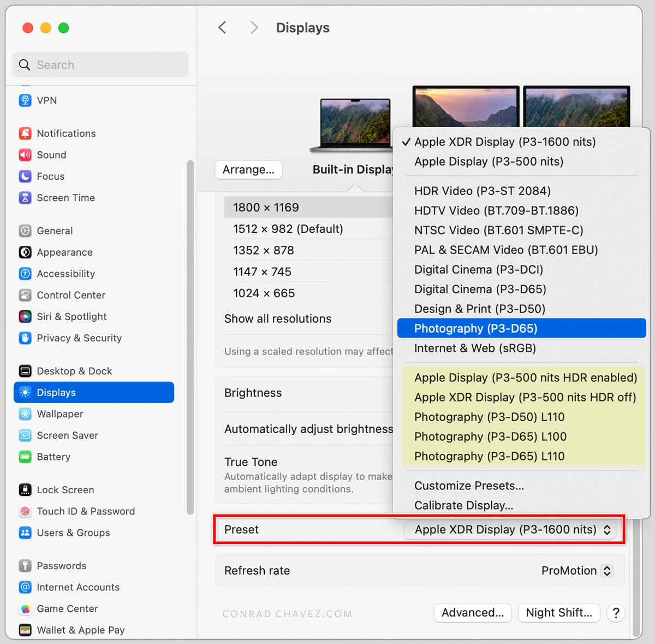Viewport: 655px width, 644px height.
Task: Click the Touch ID fingerprint icon
Action: click(x=25, y=511)
